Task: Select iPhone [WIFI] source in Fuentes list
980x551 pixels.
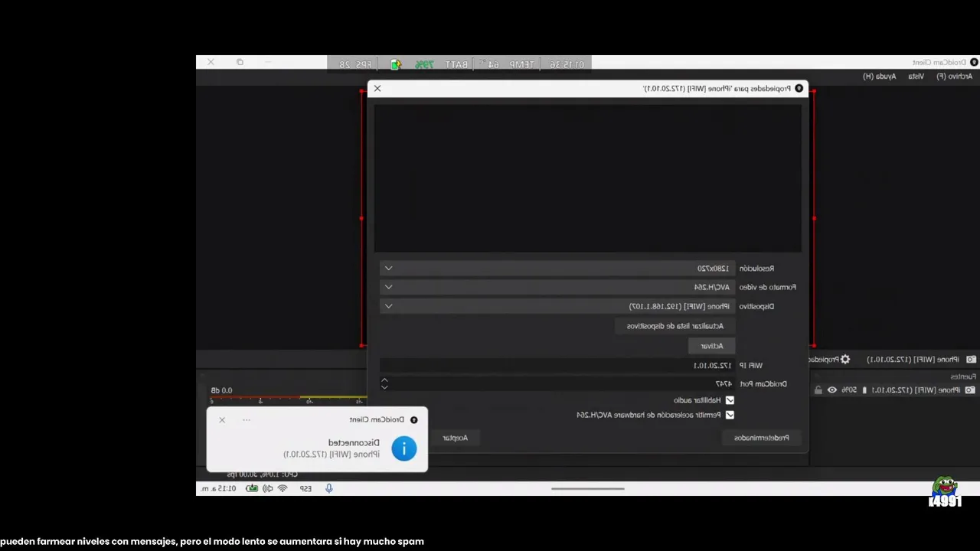Action: point(915,390)
